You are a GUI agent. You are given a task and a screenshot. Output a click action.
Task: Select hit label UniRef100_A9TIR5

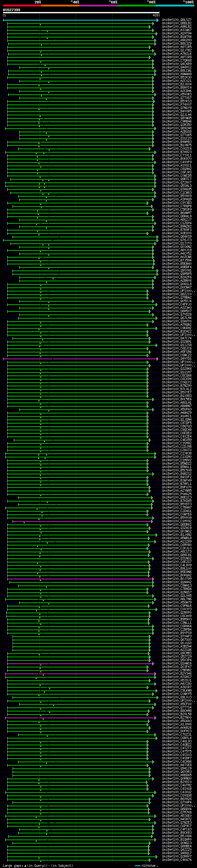(x=177, y=47)
